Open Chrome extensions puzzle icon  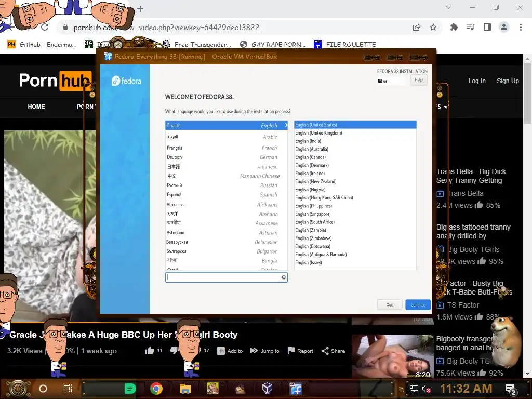[x=454, y=27]
